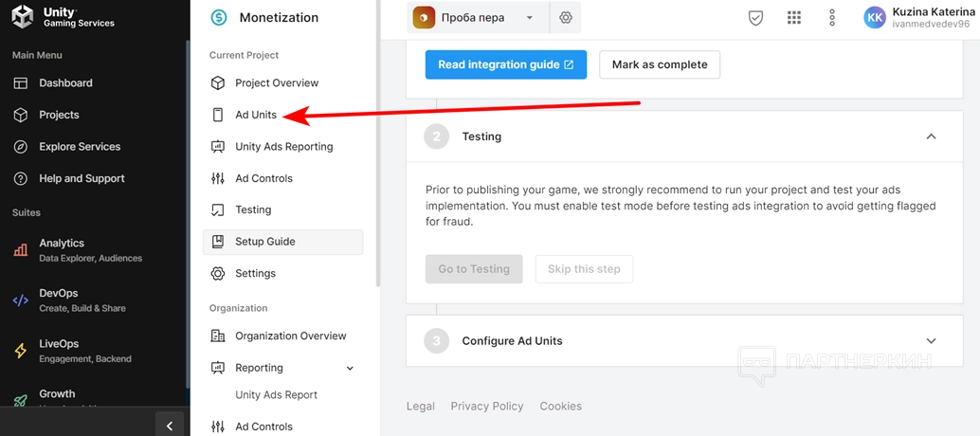Expand the Configure Ad Units section
This screenshot has width=980, height=436.
tap(931, 341)
